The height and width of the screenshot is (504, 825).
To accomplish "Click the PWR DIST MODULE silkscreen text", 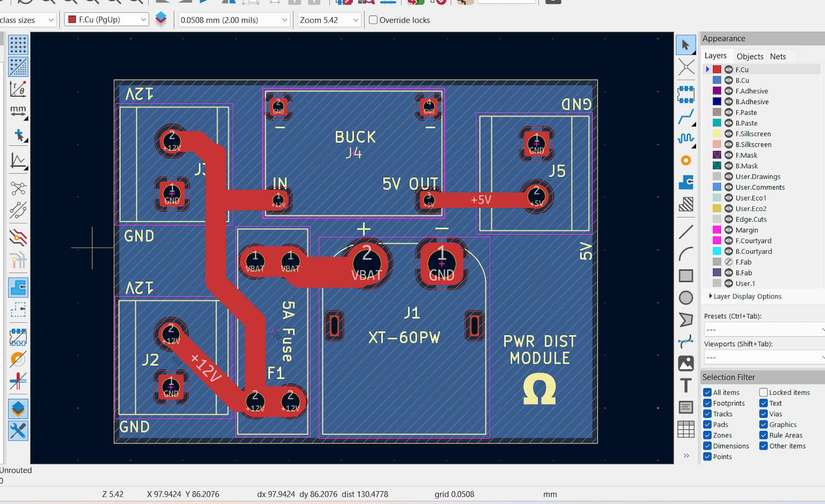I will [x=539, y=350].
